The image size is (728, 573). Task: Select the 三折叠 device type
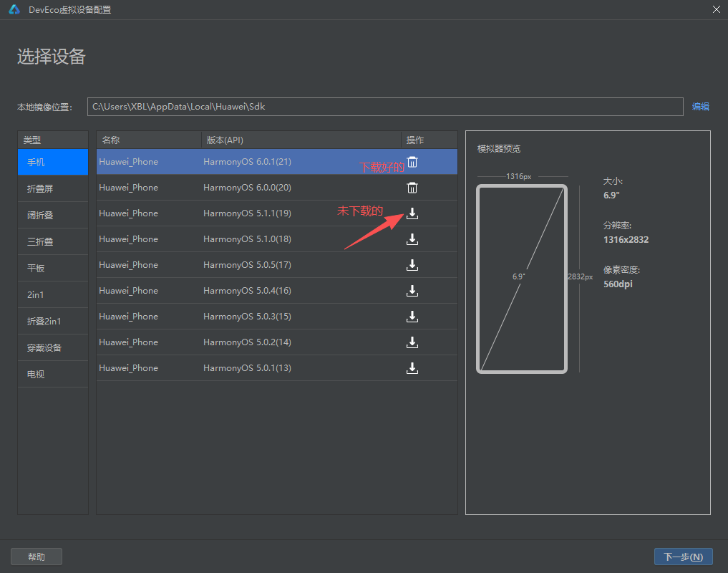coord(53,241)
